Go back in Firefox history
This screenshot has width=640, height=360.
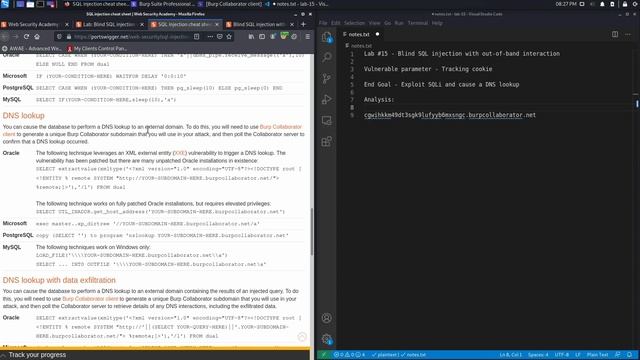click(x=5, y=36)
